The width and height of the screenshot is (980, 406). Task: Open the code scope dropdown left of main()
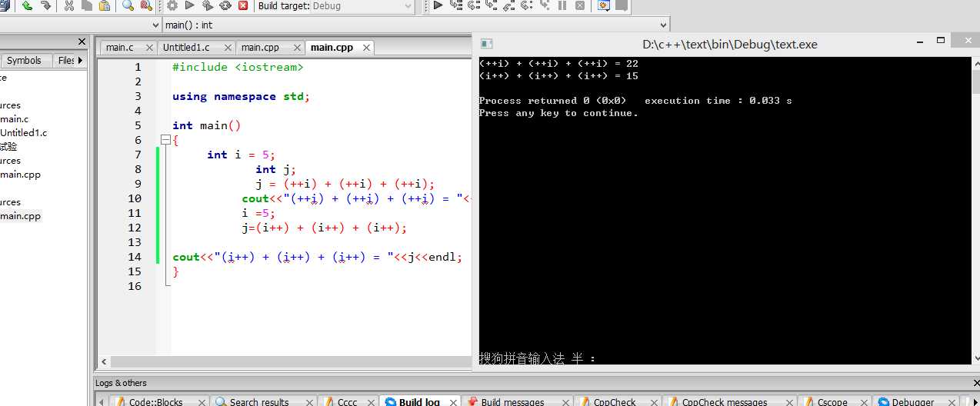[x=79, y=25]
